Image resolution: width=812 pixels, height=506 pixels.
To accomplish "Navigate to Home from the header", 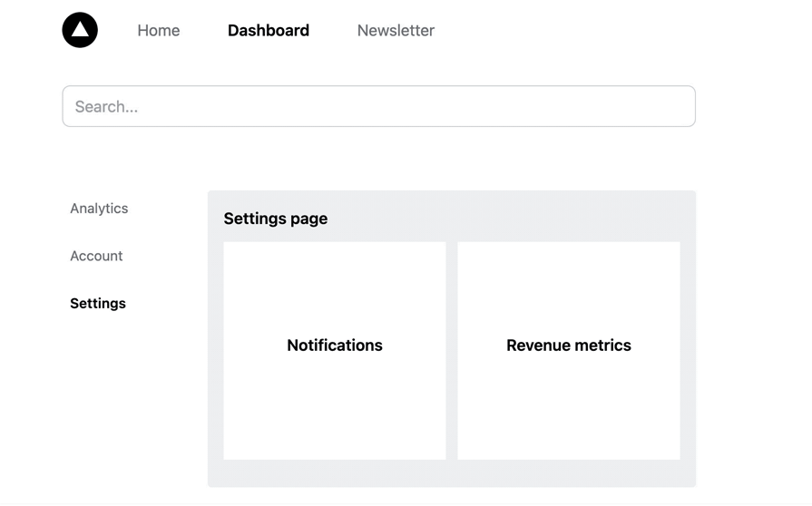I will [x=159, y=31].
